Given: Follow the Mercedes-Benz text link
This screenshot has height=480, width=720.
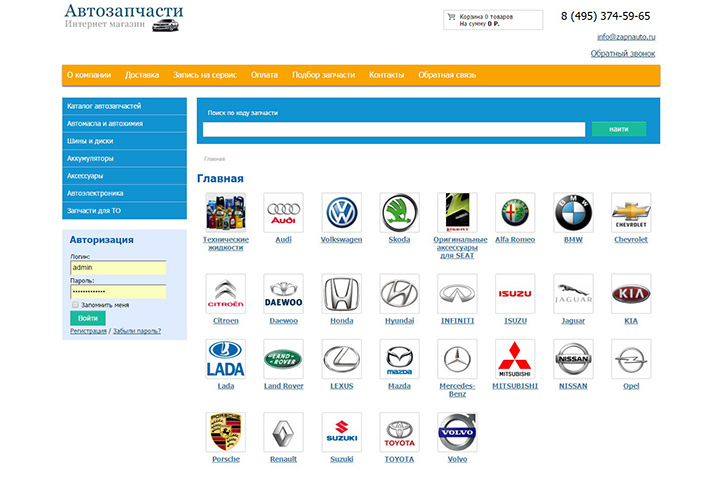Looking at the screenshot, I should click(457, 390).
